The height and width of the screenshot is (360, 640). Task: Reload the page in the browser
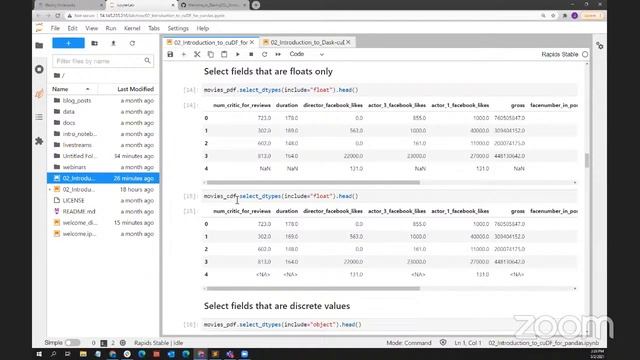[58, 16]
